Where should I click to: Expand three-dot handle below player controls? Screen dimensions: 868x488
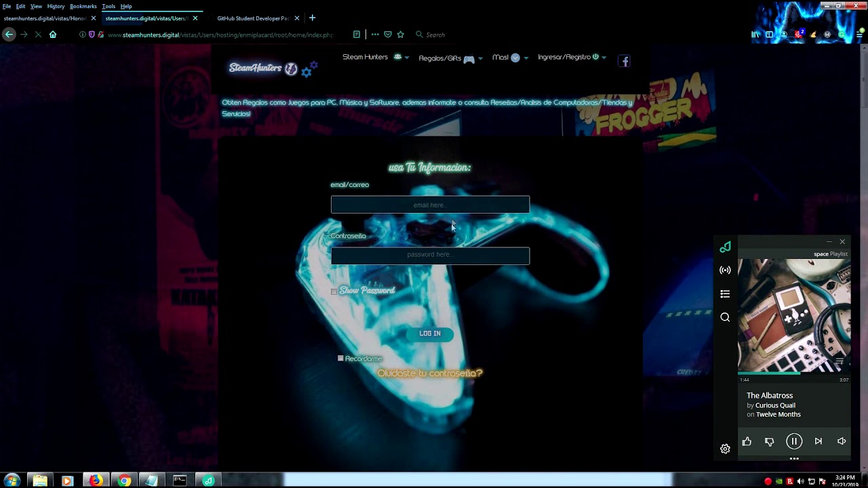tap(794, 458)
